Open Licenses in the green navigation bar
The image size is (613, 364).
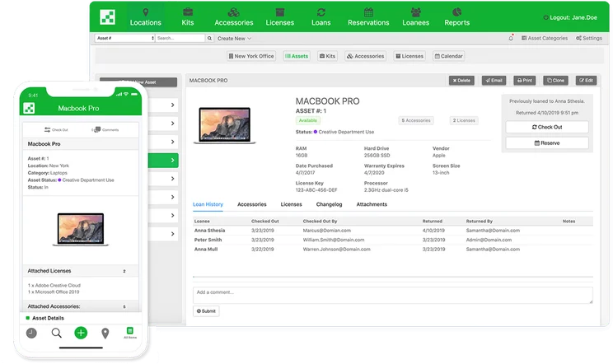[280, 17]
